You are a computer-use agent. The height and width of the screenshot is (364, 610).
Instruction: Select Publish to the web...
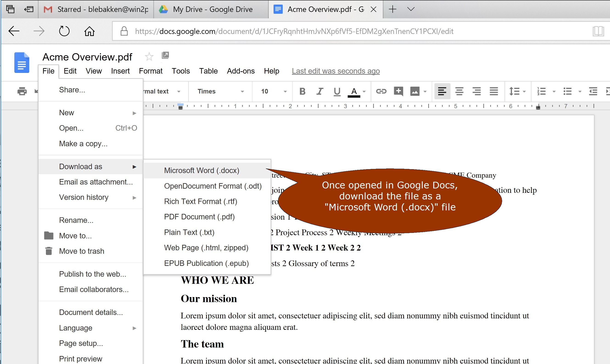(x=91, y=274)
